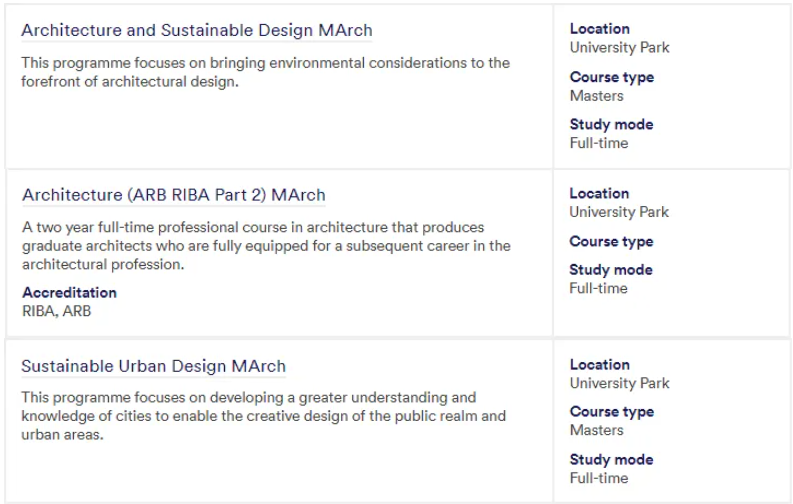Click Sustainable Urban Design programme description text
The image size is (793, 504).
coord(263,416)
